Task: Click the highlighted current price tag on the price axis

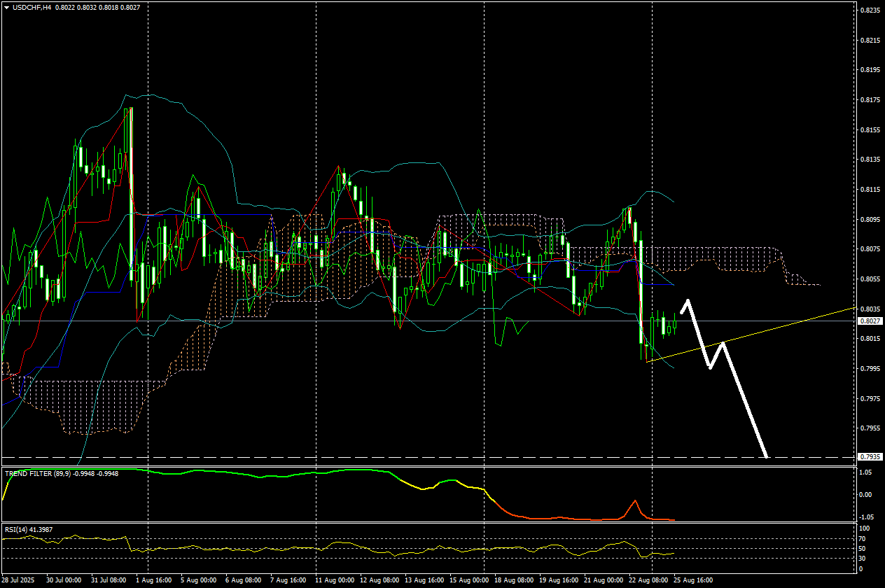Action: [870, 321]
